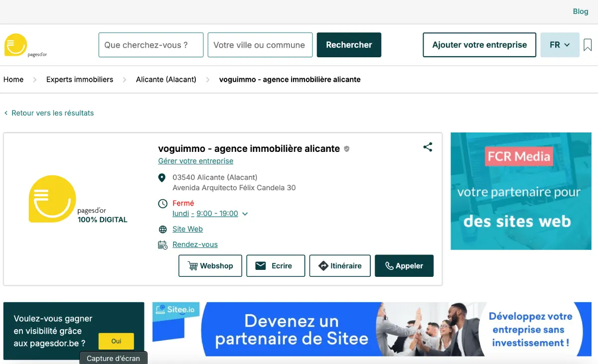
Task: Share the voguimmo listing via share icon
Action: [x=428, y=147]
